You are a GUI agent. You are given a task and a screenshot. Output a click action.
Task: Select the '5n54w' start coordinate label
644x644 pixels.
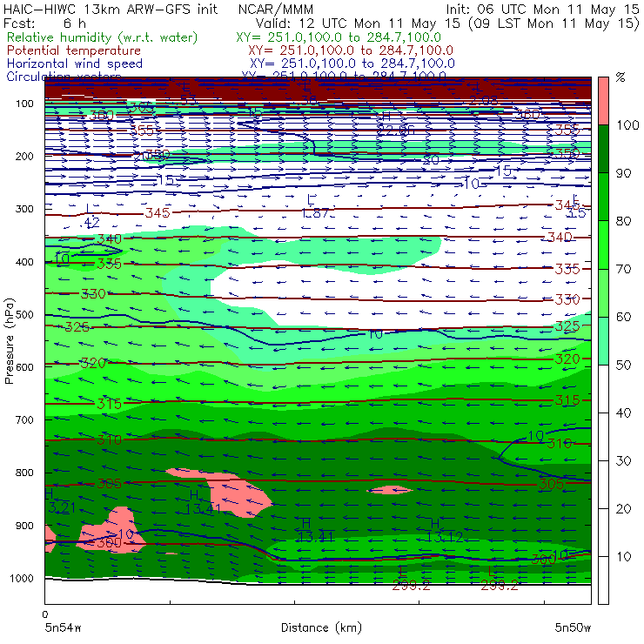64,628
